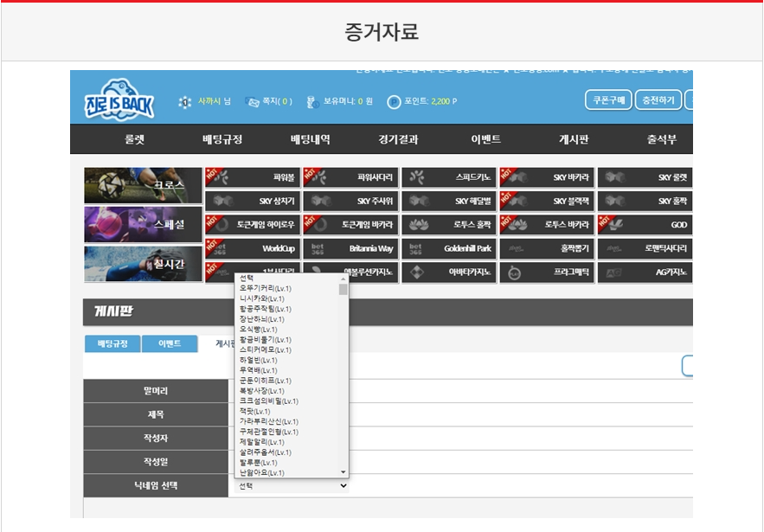Screen dimensions: 764x532
Task: Open the 로투스 홀짝 game tile
Action: pyautogui.click(x=449, y=225)
